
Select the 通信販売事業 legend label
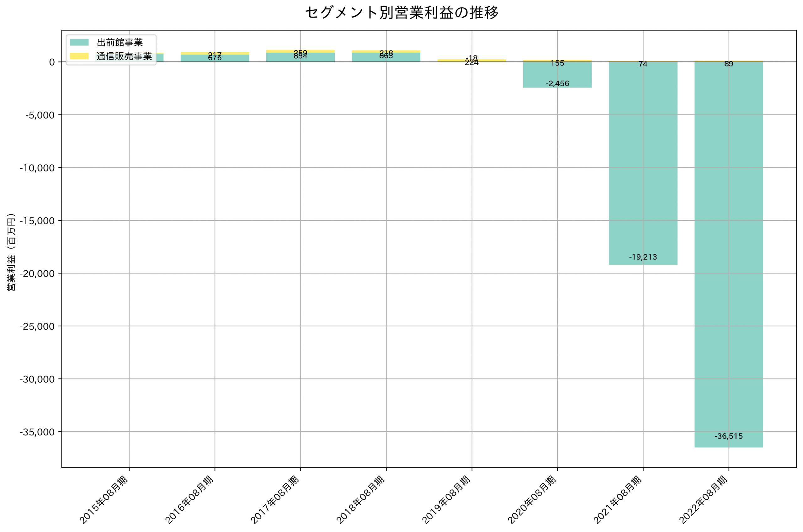[124, 56]
